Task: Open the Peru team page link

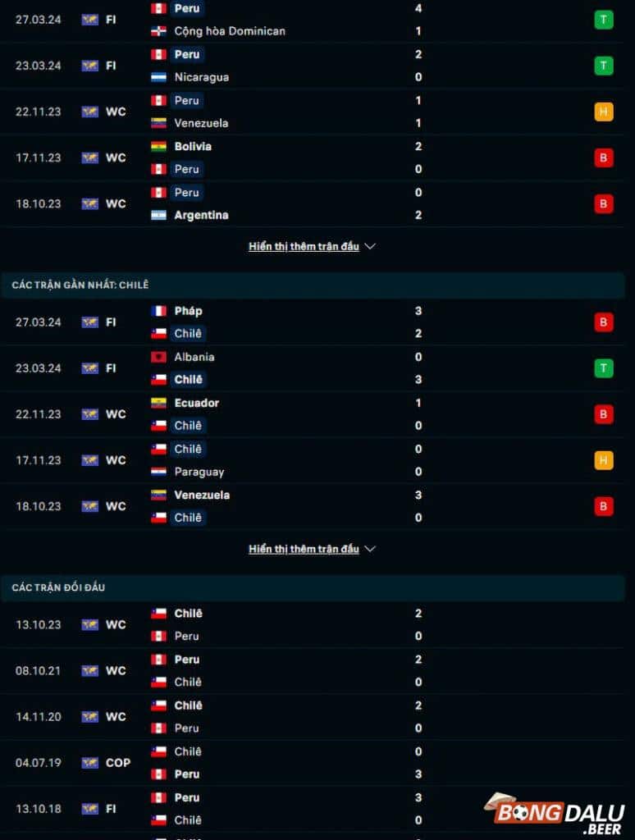Action: 187,9
